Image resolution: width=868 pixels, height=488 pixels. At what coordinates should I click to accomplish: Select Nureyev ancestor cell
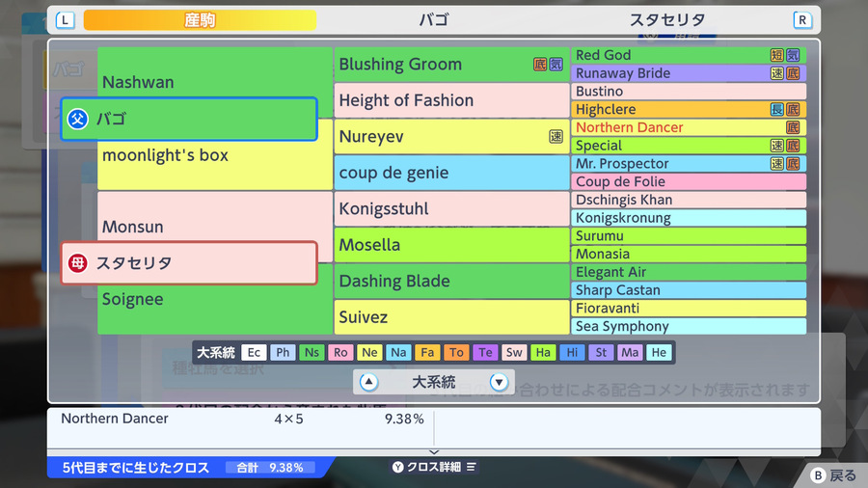[x=451, y=136]
